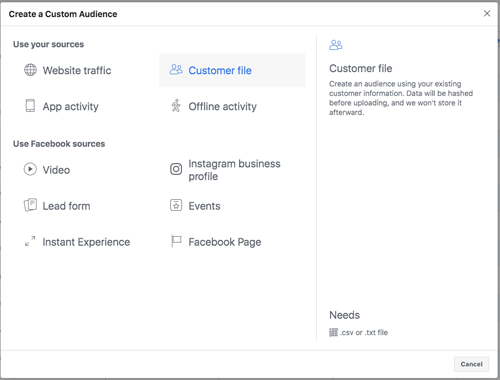Select the Website traffic source option
Image resolution: width=500 pixels, height=380 pixels.
[x=77, y=70]
